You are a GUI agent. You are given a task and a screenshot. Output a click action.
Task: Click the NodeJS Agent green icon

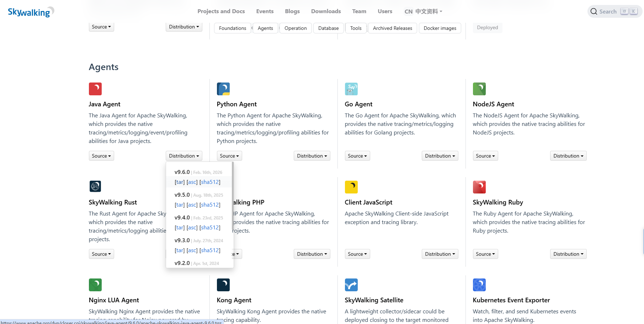[x=479, y=89]
